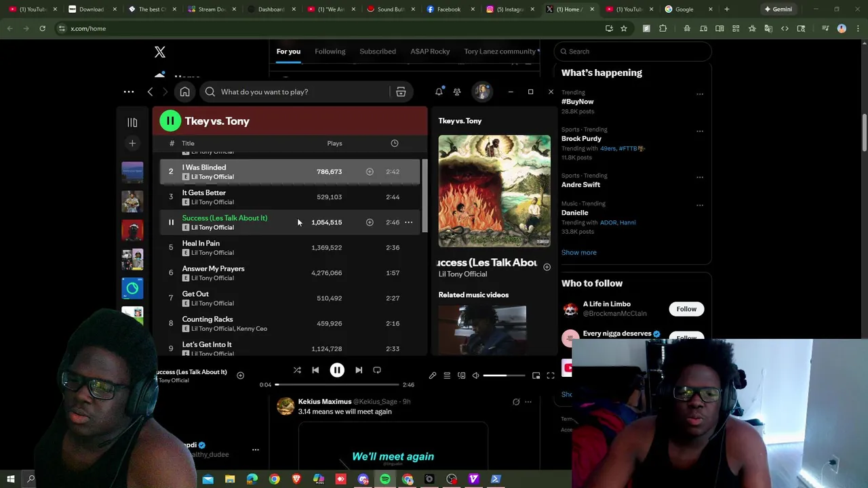Skip to previous track
Screen dimensions: 868x488
pos(315,370)
